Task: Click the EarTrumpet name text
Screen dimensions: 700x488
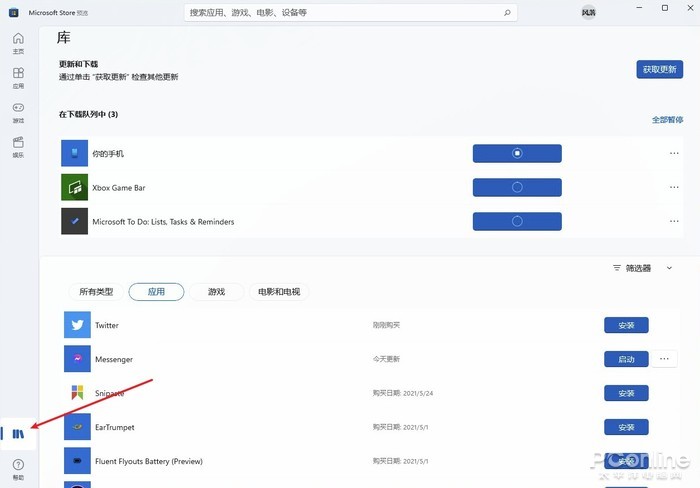Action: pyautogui.click(x=115, y=427)
